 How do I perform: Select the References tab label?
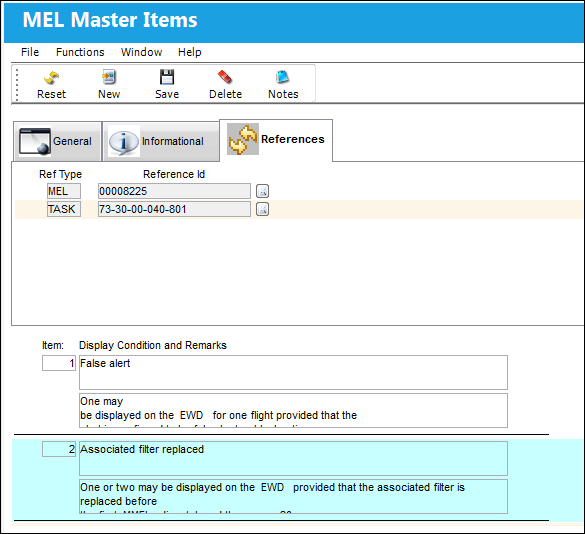pyautogui.click(x=293, y=139)
